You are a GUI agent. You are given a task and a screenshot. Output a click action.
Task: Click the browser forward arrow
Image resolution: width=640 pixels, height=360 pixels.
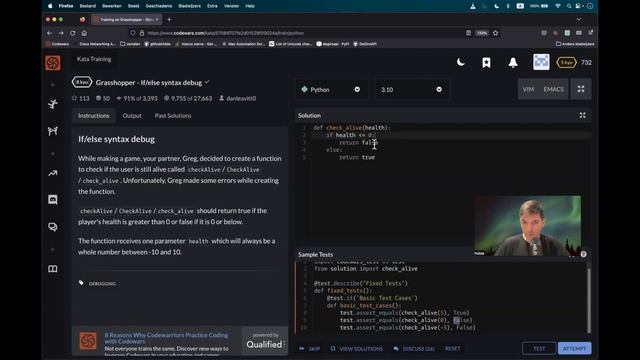pos(61,33)
